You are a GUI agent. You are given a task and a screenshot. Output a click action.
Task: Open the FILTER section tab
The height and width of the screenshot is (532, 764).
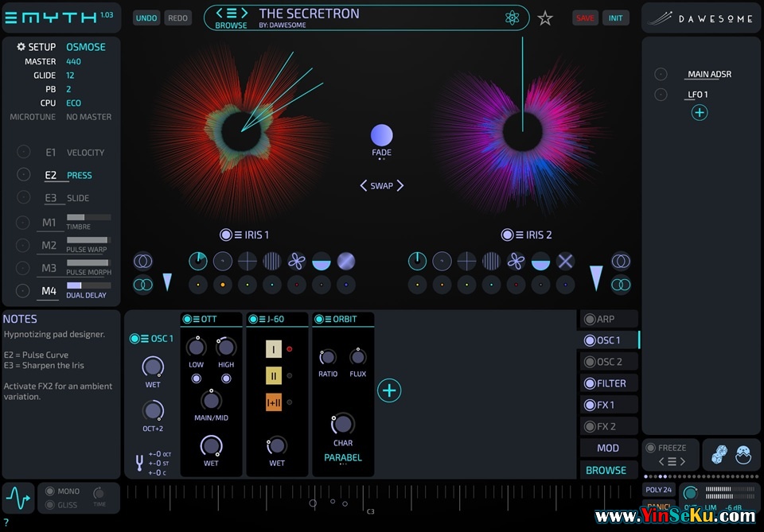(x=610, y=383)
